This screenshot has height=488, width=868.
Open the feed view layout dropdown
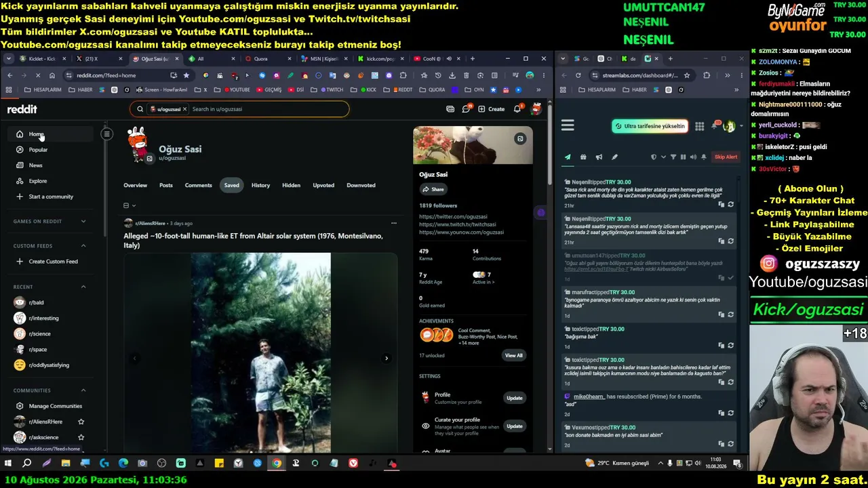click(x=130, y=205)
